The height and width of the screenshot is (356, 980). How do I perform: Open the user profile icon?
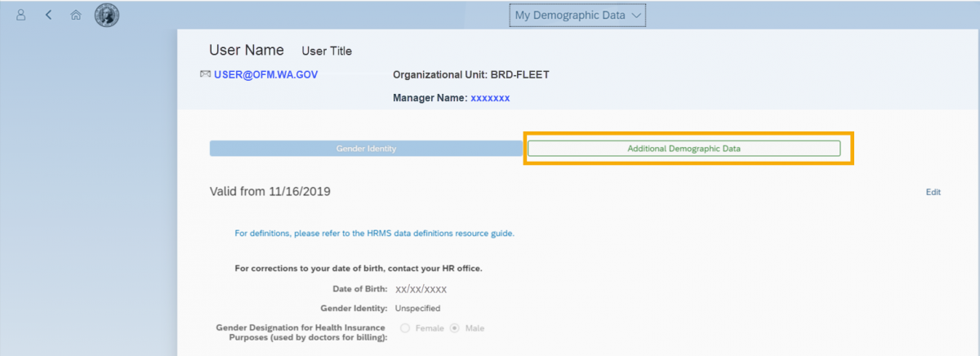(21, 15)
